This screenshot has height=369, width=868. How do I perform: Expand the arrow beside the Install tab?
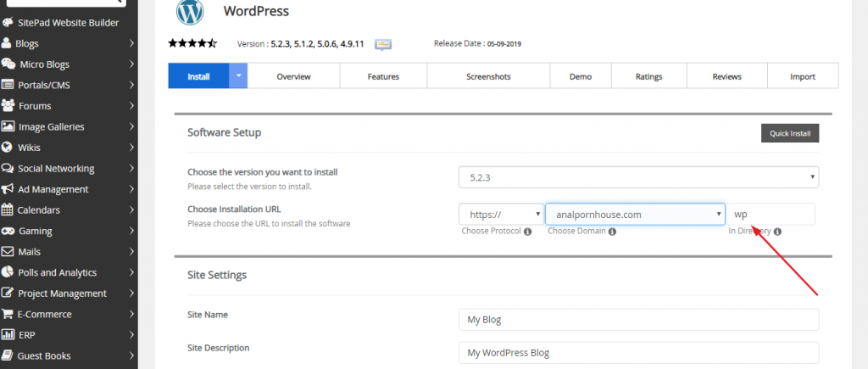(238, 75)
